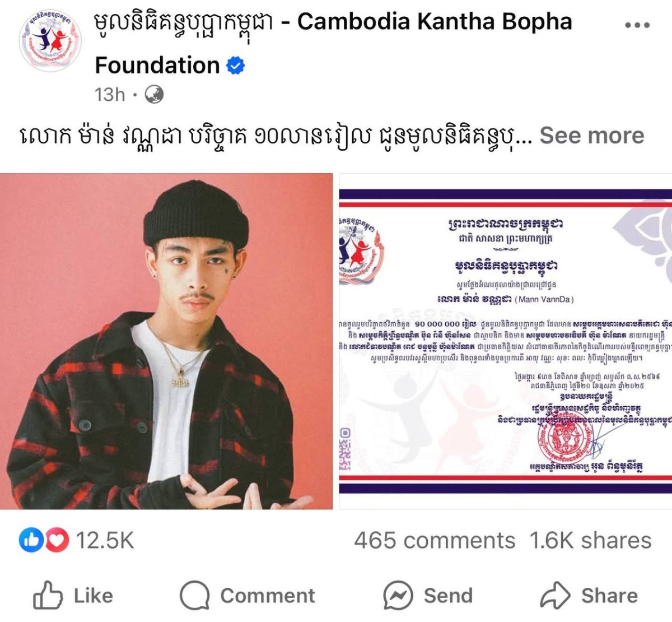The width and height of the screenshot is (672, 622).
Task: Open the 13h post timestamp
Action: point(110,95)
